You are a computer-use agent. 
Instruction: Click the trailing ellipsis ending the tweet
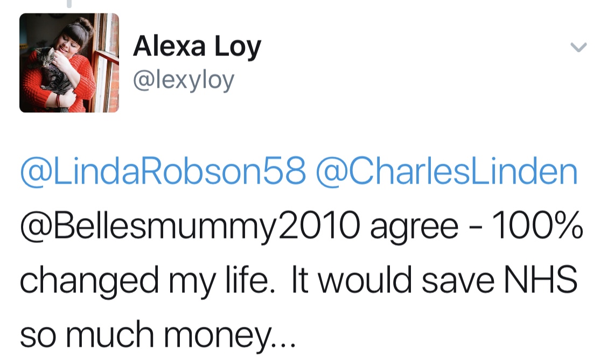[283, 345]
